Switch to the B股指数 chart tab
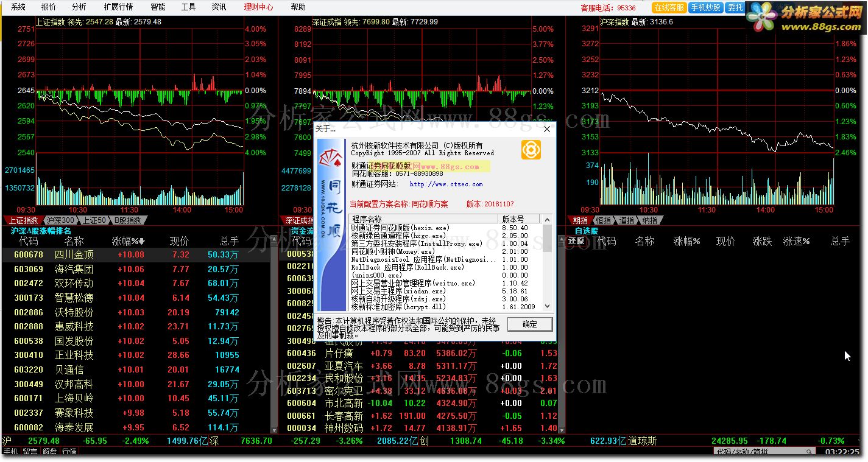 [128, 220]
